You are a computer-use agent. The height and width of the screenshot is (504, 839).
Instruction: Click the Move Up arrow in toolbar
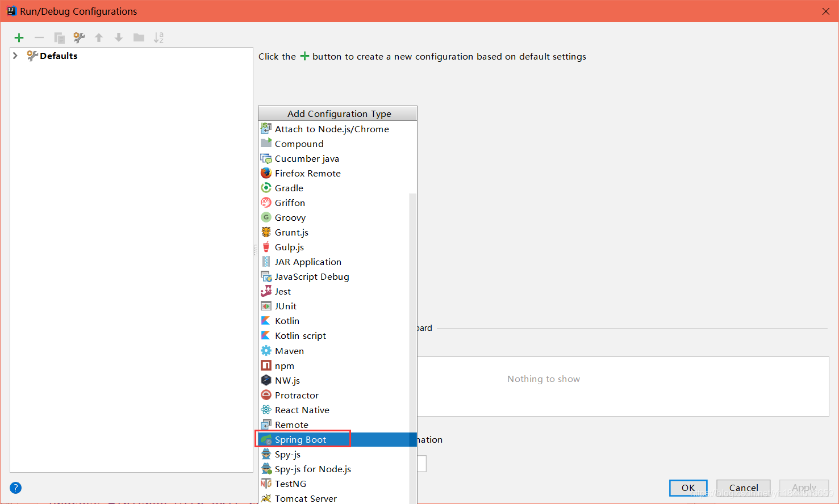(99, 37)
